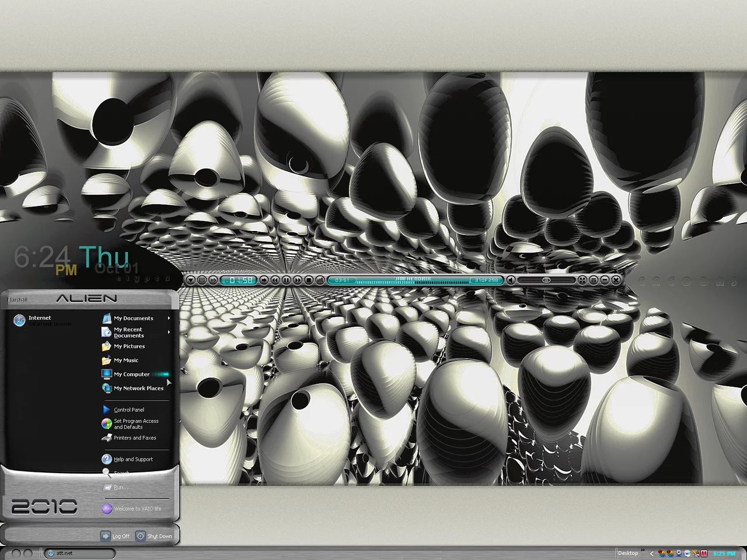The image size is (747, 560).
Task: Open Control Panel from Start menu
Action: pos(128,409)
